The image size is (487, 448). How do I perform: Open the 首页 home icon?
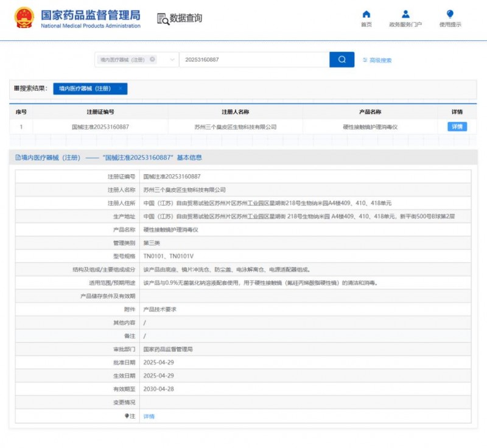(x=366, y=15)
